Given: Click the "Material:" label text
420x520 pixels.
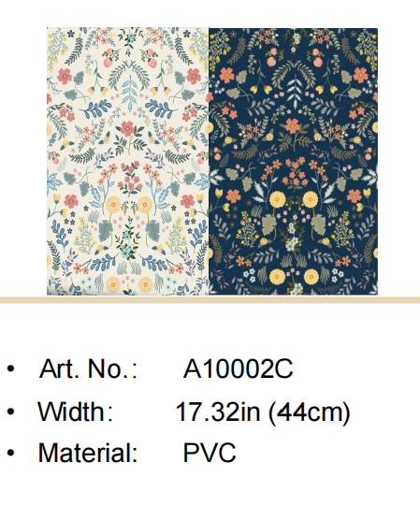Looking at the screenshot, I should point(88,453).
